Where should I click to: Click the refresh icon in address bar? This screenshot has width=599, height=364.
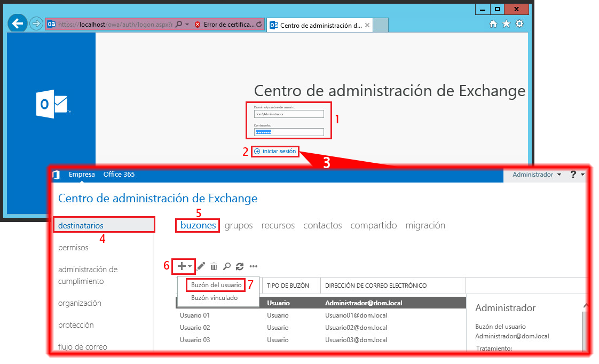coord(259,24)
